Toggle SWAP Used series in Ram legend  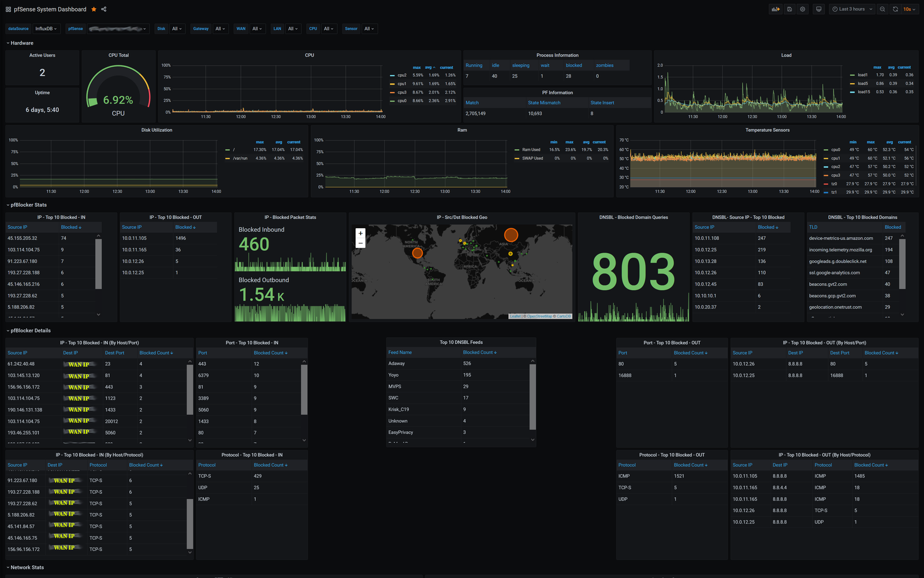coord(532,158)
